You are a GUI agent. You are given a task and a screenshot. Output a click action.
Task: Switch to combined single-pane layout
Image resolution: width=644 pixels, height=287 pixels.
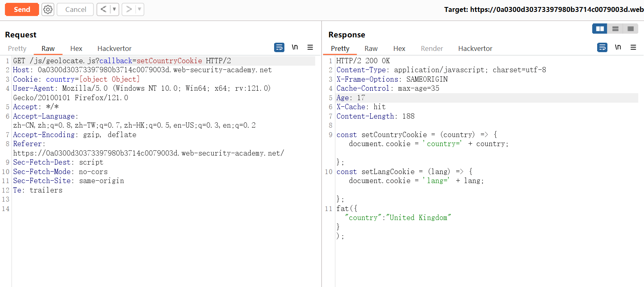(x=630, y=29)
